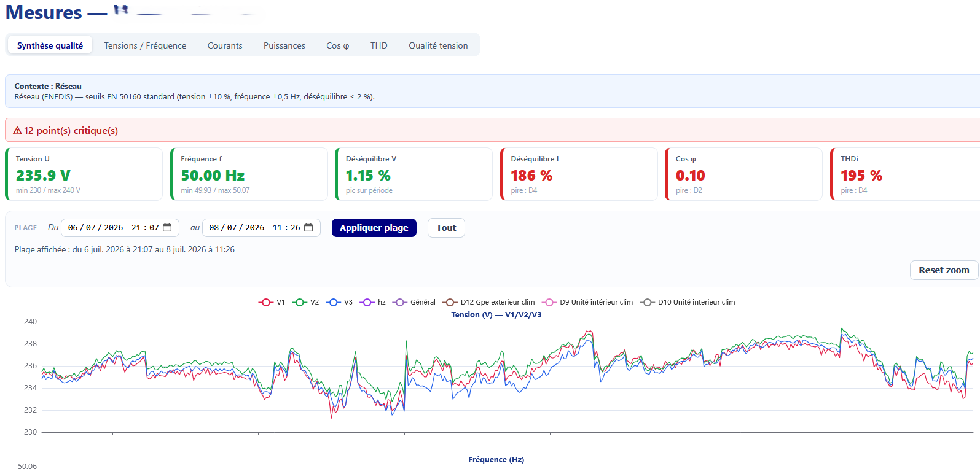Open the Cos φ tab

click(338, 45)
